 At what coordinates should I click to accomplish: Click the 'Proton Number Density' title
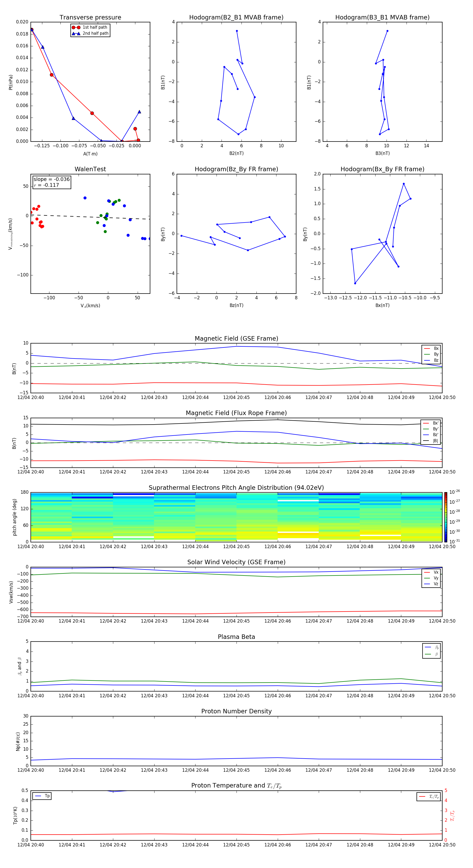point(236,711)
